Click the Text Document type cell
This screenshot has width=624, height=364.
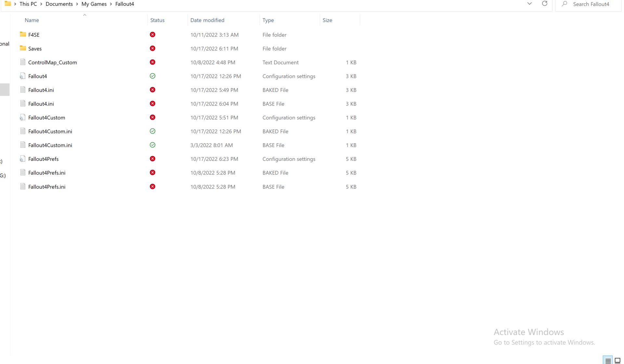point(280,62)
